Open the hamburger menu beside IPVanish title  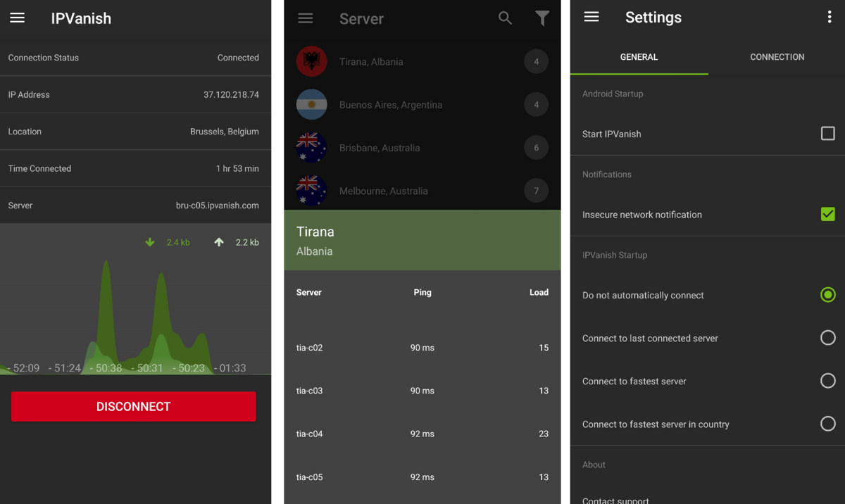[x=18, y=18]
